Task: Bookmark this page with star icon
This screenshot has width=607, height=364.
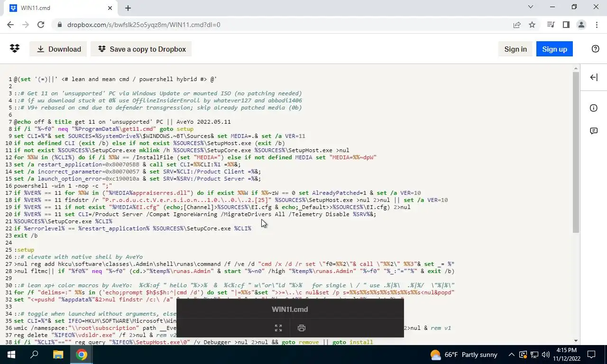Action: [532, 25]
